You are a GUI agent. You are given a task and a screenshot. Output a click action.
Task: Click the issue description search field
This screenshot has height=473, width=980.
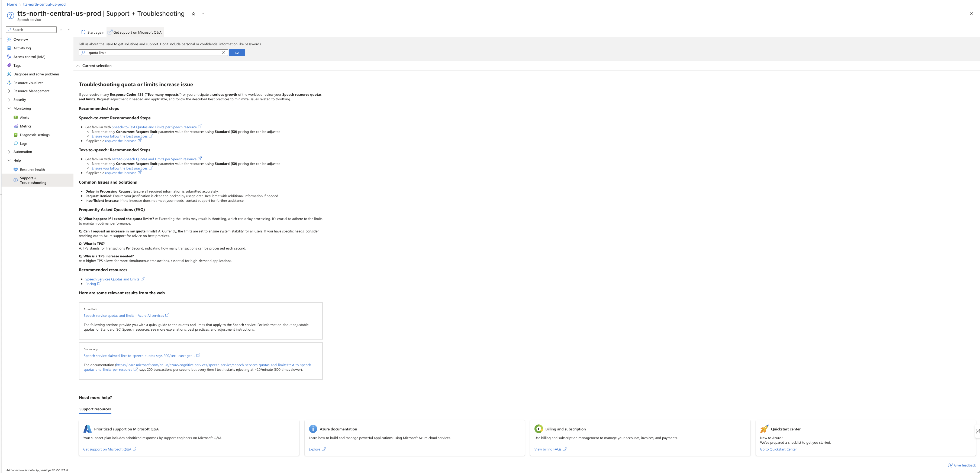153,53
